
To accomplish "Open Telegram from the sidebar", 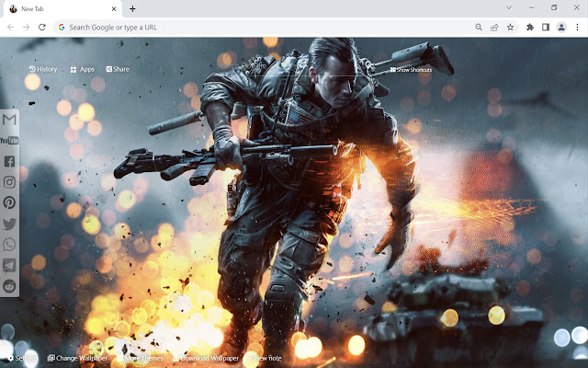I will [x=9, y=265].
